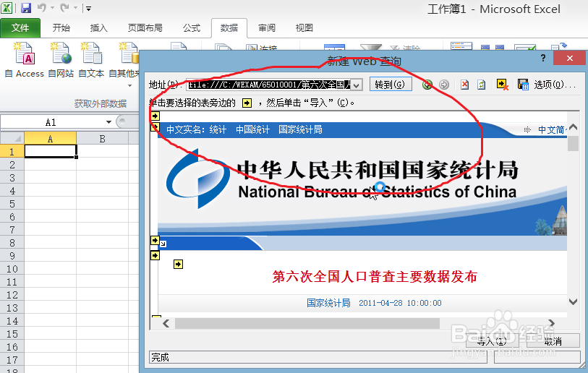Viewport: 588px width, 373px height.
Task: Click the help question mark in the Web Query dialog
Action: [x=543, y=58]
